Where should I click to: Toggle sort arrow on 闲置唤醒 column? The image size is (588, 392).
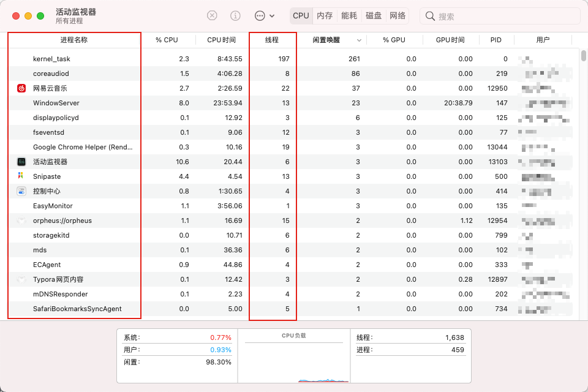359,40
